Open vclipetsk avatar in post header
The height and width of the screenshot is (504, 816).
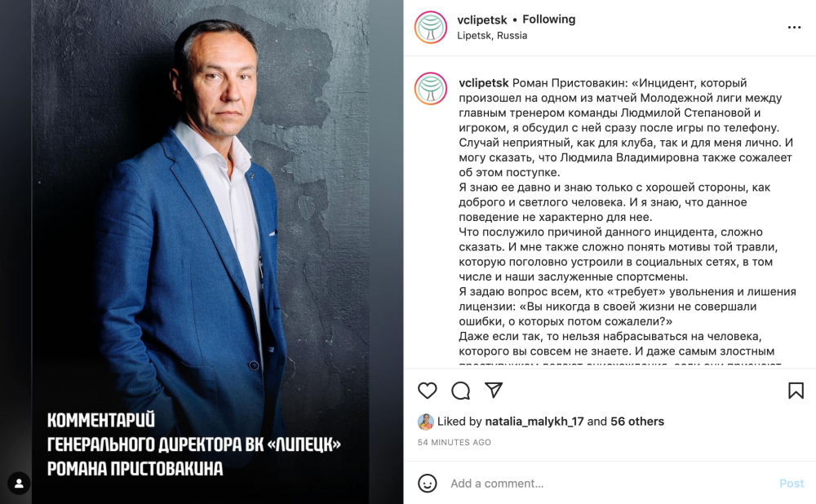(x=431, y=27)
